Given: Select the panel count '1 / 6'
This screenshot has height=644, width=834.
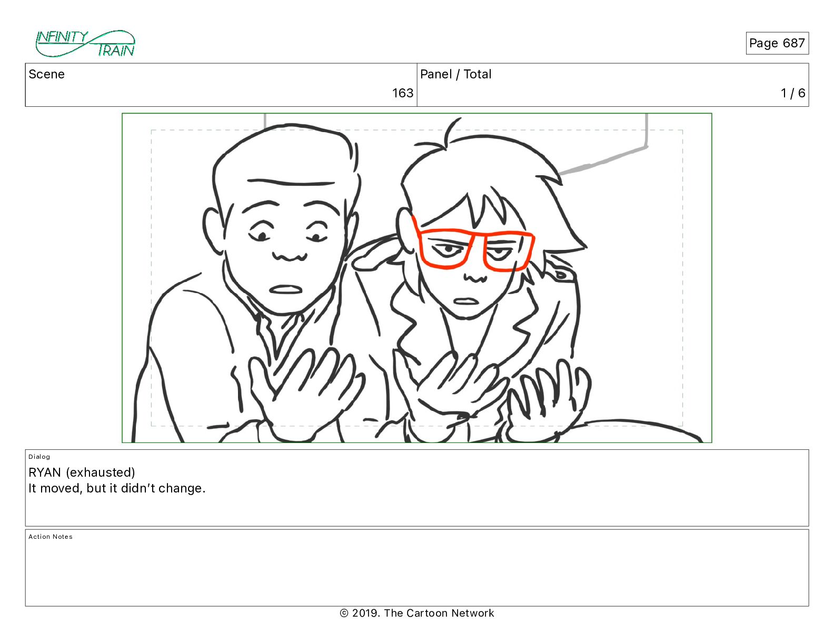Looking at the screenshot, I should (x=793, y=93).
